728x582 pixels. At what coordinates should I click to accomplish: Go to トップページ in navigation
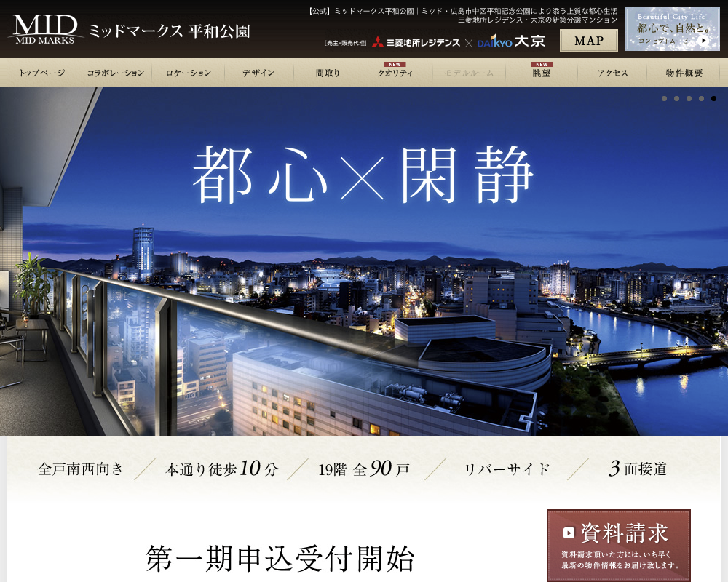[41, 73]
